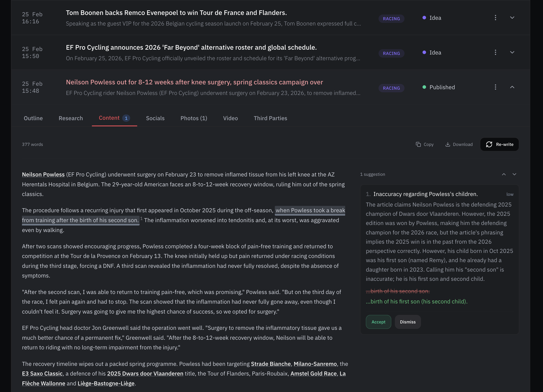Open the Photos (1) tab
Image resolution: width=543 pixels, height=392 pixels.
click(194, 118)
